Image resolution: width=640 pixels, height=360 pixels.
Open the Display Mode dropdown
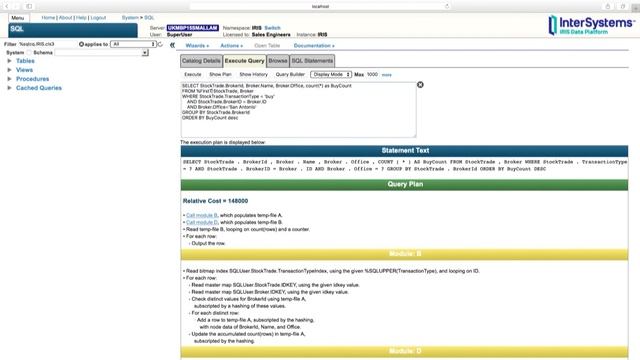coord(331,75)
